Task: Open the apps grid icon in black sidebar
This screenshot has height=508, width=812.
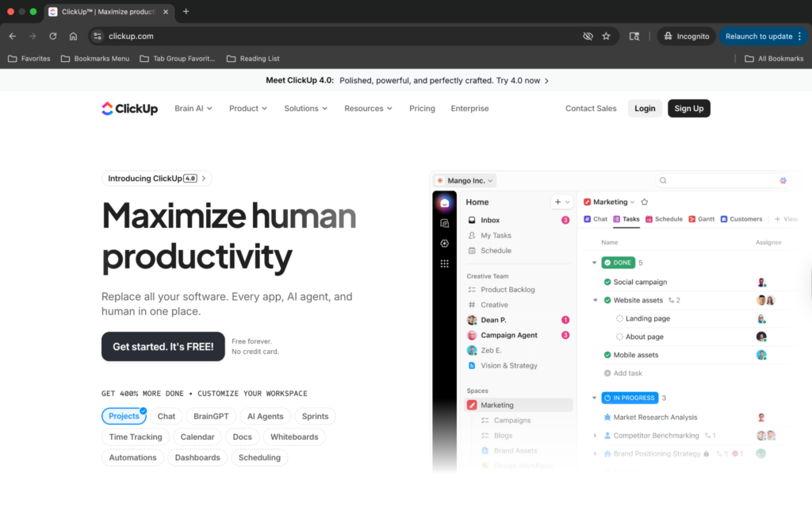Action: [444, 264]
